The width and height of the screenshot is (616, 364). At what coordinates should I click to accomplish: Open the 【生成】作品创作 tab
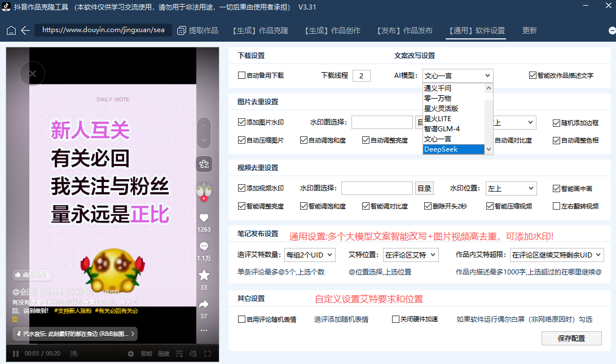pos(332,30)
